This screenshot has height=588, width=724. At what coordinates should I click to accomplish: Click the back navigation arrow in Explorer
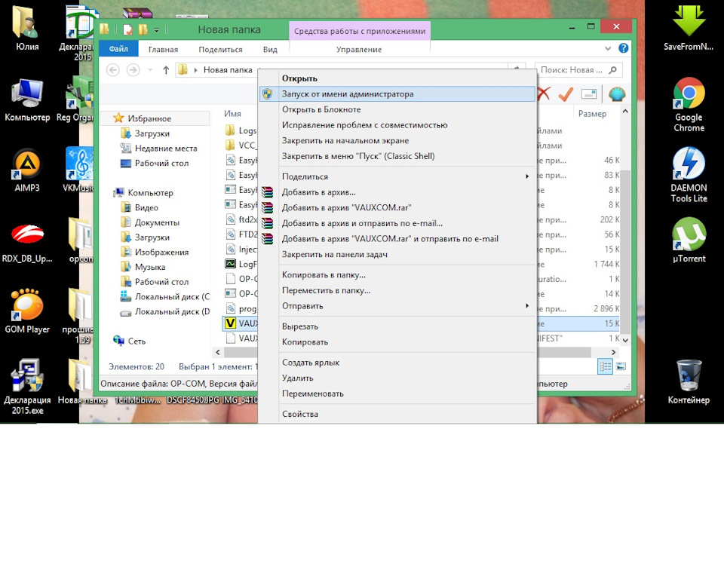[112, 69]
